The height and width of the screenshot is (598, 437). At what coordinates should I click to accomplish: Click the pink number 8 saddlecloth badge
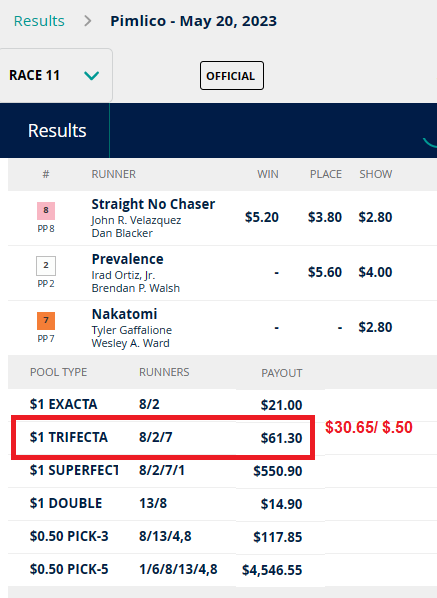click(46, 211)
